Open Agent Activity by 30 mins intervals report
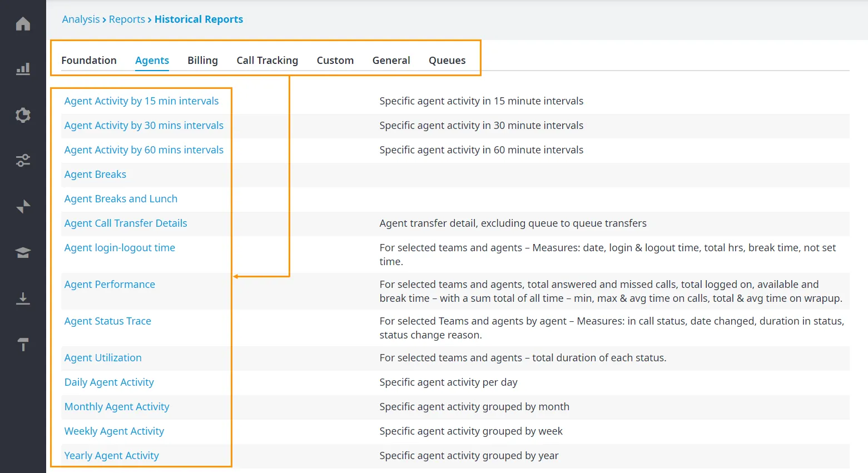 pyautogui.click(x=144, y=126)
